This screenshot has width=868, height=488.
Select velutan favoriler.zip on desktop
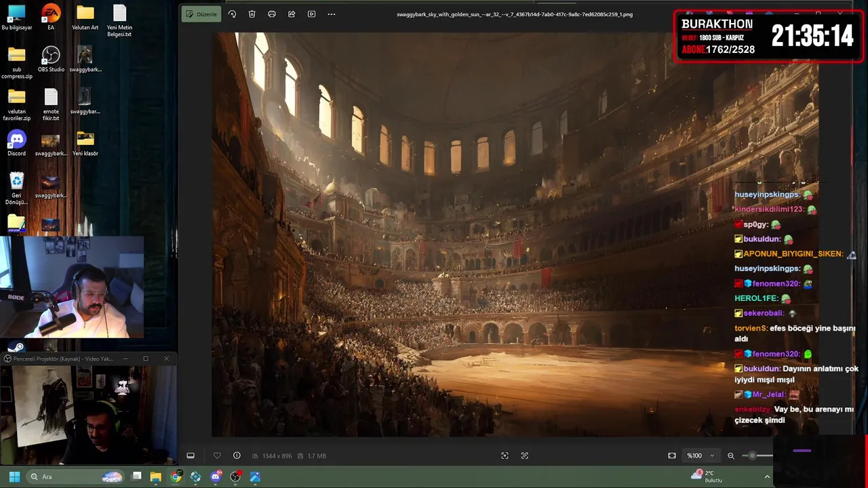[16, 105]
